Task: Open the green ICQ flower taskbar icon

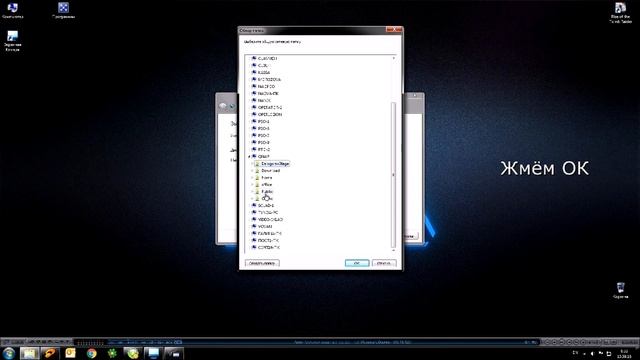Action: (112, 353)
